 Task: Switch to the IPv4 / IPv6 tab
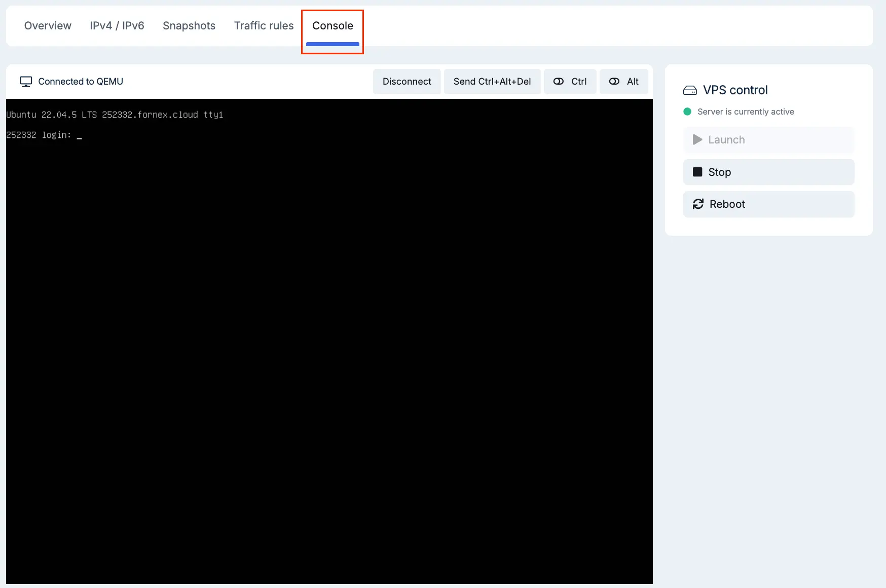point(117,26)
